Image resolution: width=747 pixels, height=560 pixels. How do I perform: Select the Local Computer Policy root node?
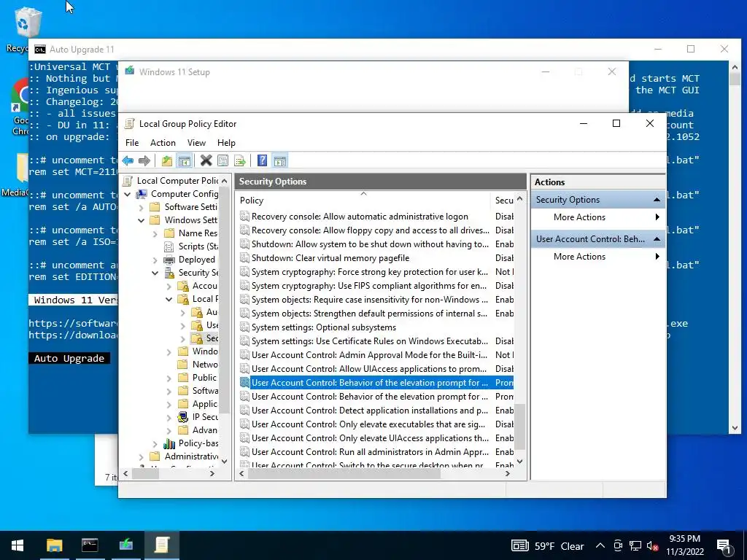click(x=171, y=181)
